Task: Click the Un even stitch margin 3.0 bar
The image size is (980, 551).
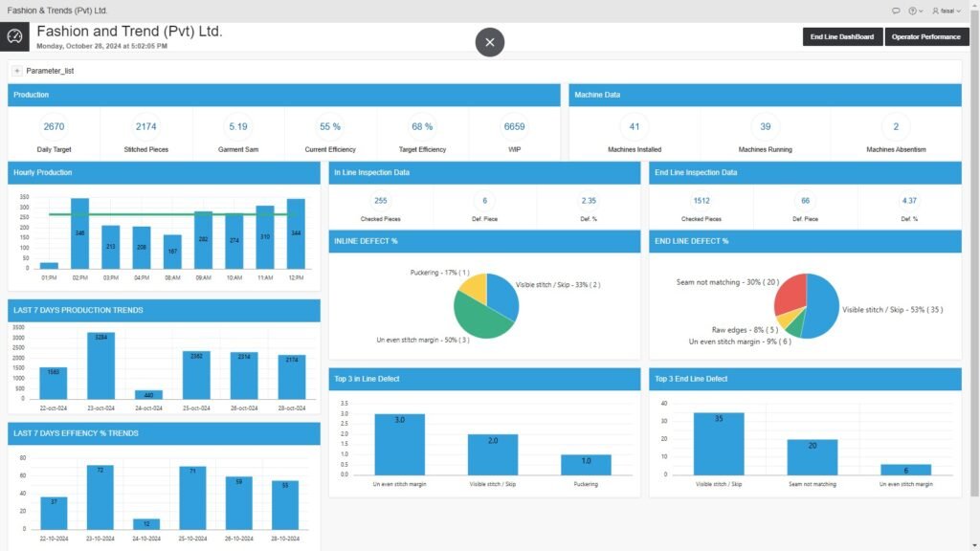Action: [399, 445]
